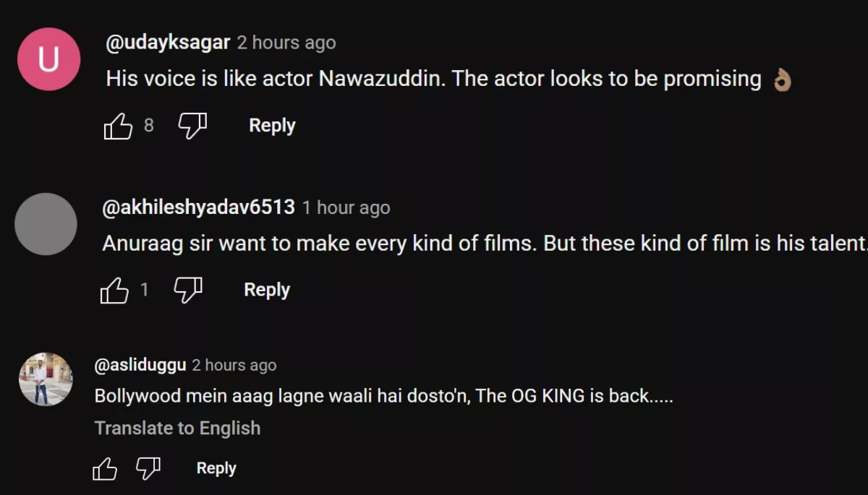The height and width of the screenshot is (495, 868).
Task: Click the '2 hours ago' timestamp on @udayksagar's comment
Action: pos(286,43)
